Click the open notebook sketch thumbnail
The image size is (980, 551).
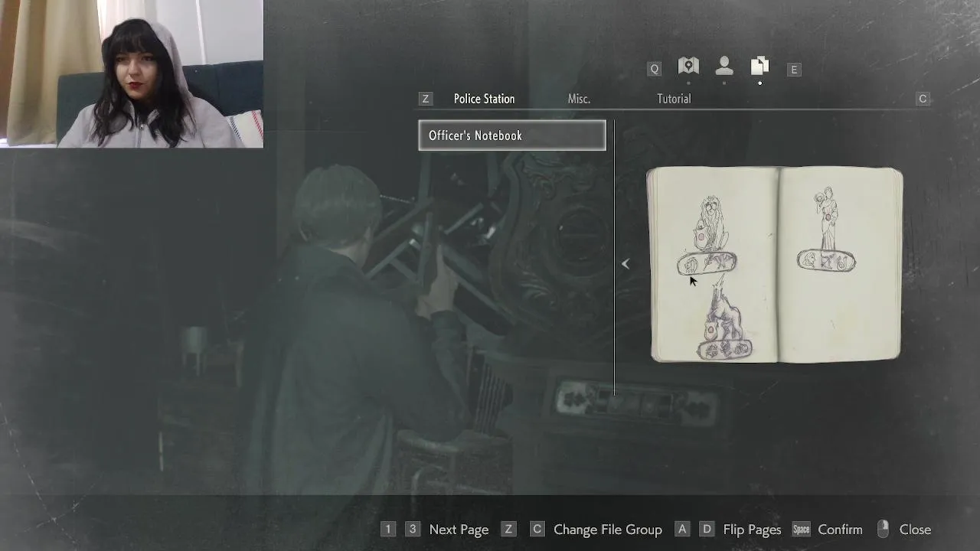coord(775,264)
